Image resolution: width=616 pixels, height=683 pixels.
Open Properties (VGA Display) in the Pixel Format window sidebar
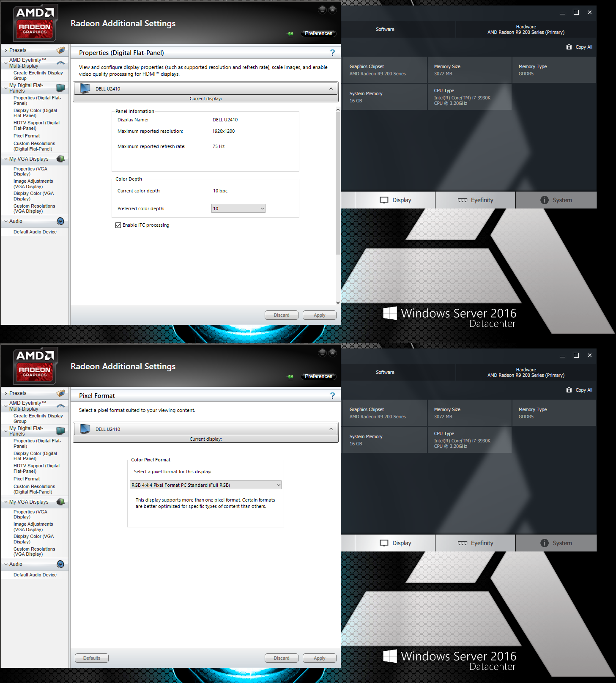(30, 514)
